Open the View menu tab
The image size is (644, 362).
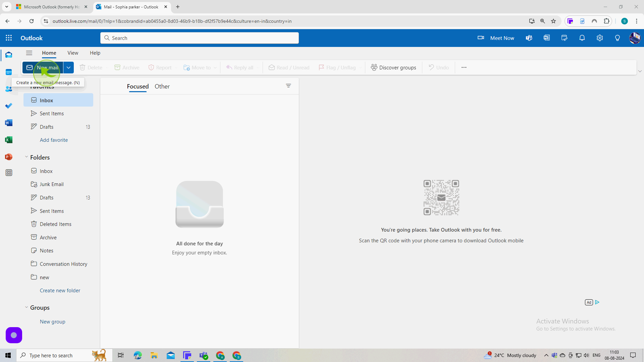72,53
